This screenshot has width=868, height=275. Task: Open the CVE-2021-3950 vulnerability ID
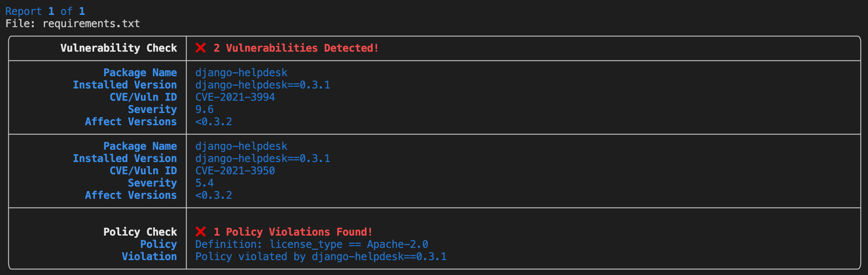tap(235, 171)
